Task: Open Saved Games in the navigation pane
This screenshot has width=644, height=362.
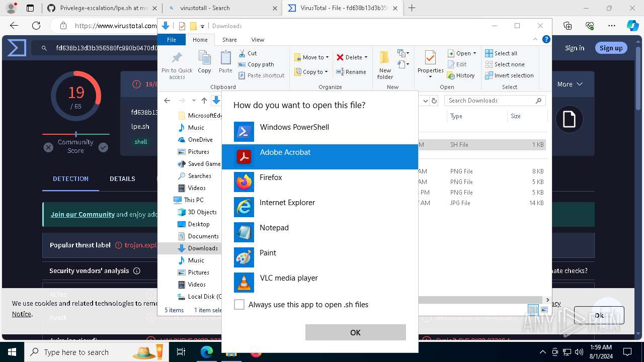Action: (199, 164)
